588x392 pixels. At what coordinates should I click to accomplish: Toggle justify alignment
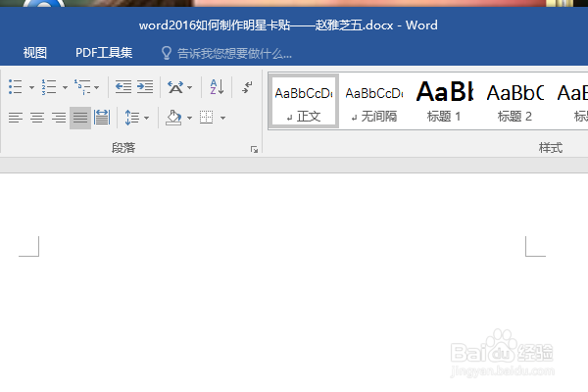point(80,118)
